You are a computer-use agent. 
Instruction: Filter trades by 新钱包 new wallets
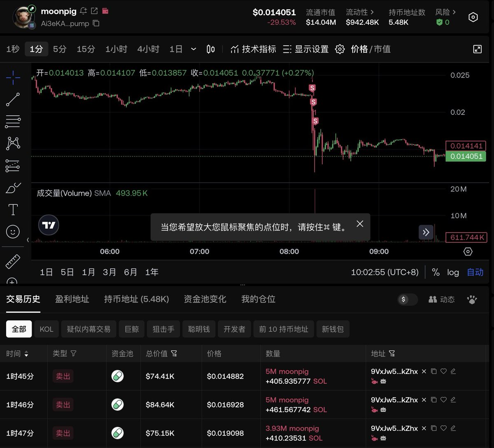[x=333, y=329]
